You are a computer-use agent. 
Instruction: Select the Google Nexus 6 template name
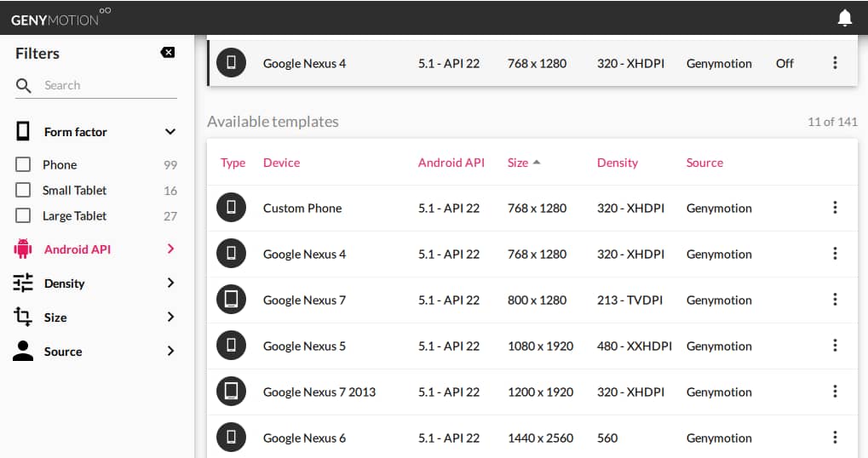(x=304, y=438)
